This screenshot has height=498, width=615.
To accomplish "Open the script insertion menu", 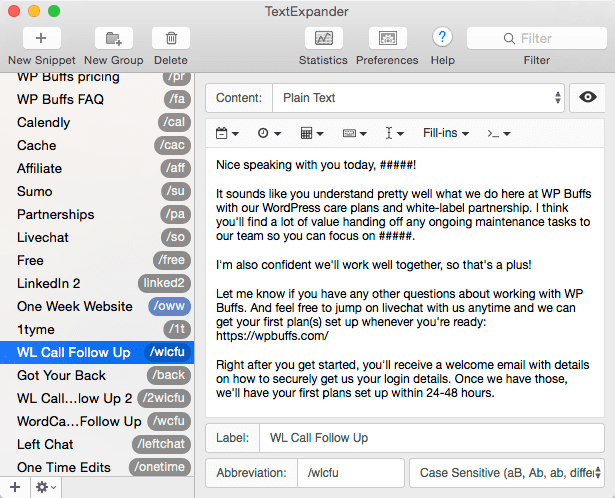I will [499, 134].
